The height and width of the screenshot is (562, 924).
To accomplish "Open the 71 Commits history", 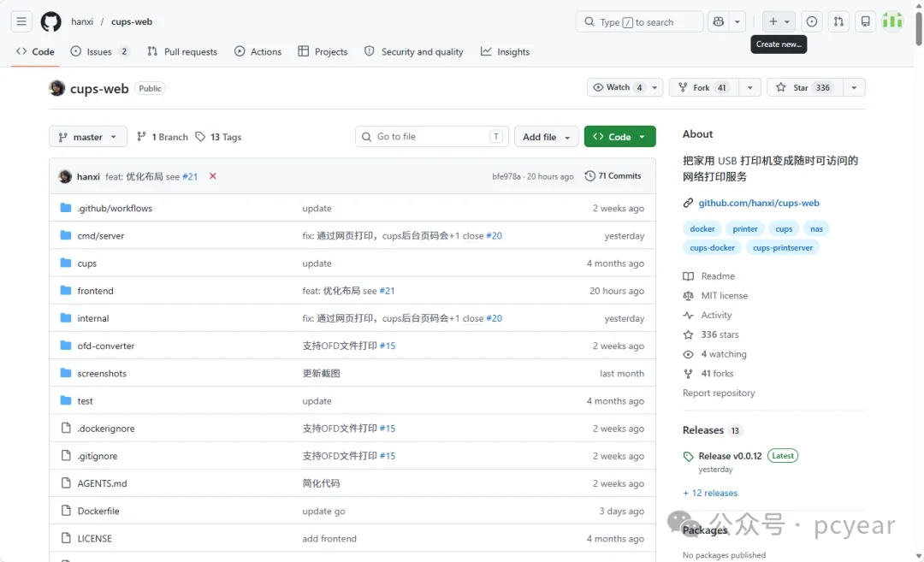I will 613,176.
